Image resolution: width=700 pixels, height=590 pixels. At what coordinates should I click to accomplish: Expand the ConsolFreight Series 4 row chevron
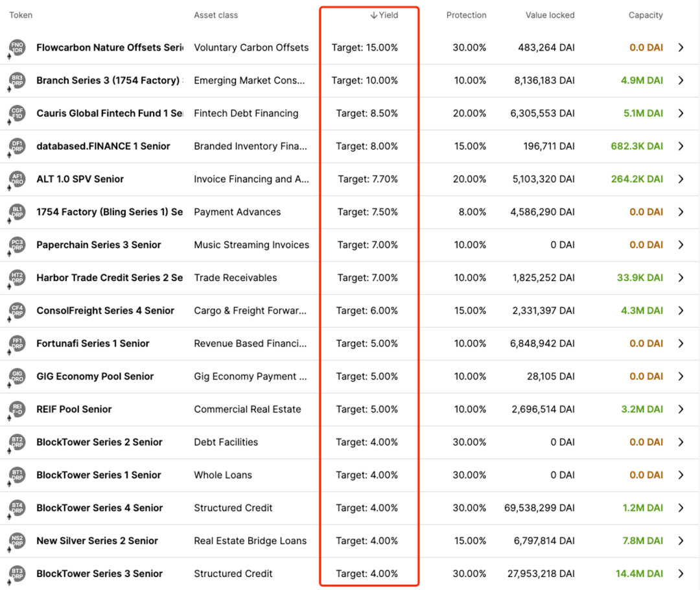point(681,310)
